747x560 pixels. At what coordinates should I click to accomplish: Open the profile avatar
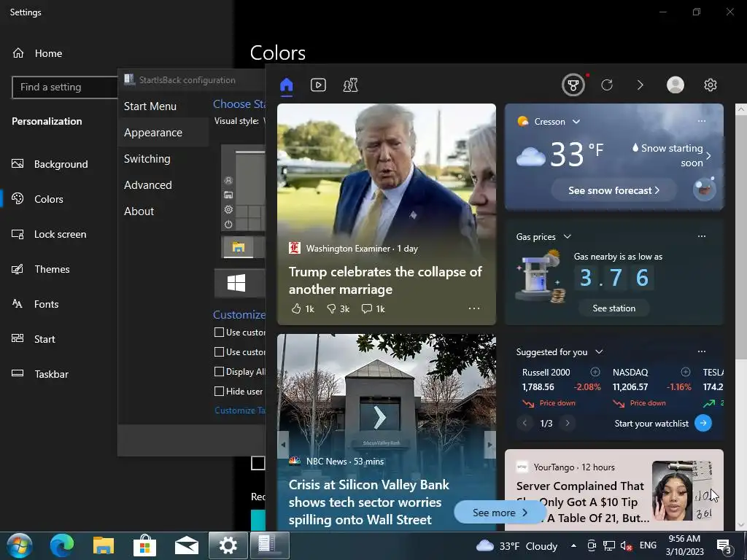(675, 85)
